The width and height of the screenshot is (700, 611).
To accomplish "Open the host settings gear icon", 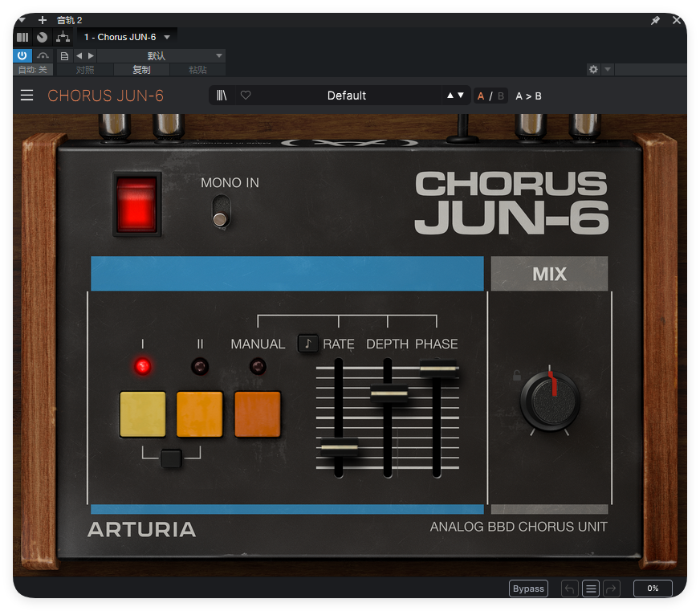I will pyautogui.click(x=593, y=69).
